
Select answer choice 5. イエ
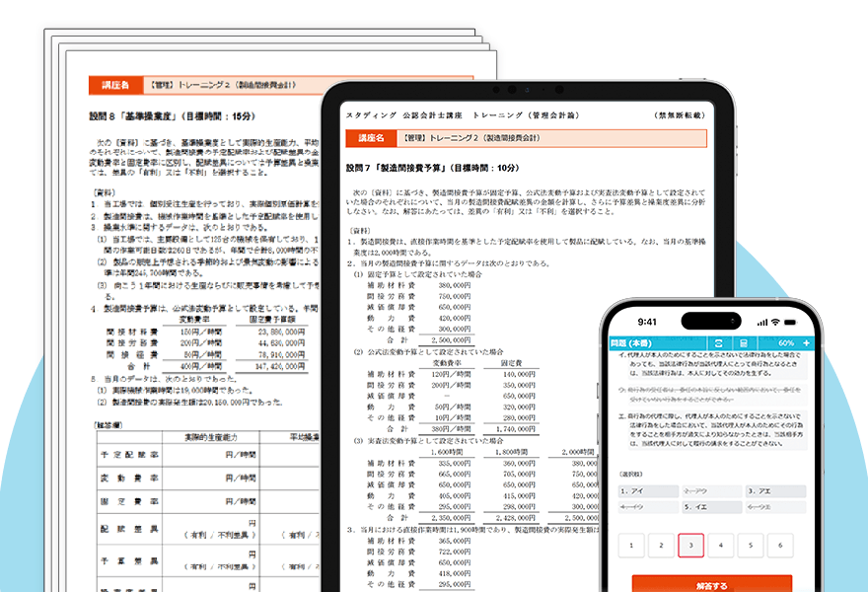point(711,507)
